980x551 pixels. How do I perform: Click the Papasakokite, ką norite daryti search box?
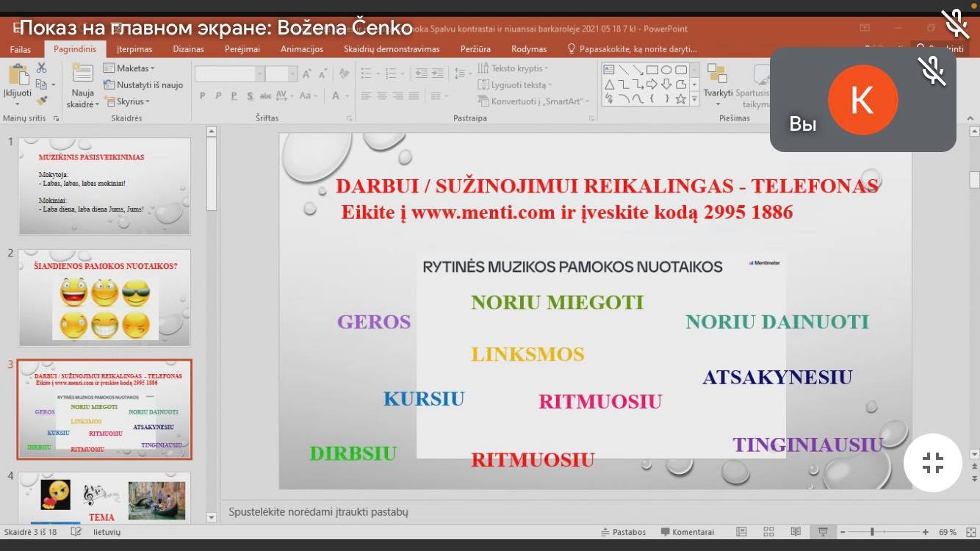pos(632,49)
